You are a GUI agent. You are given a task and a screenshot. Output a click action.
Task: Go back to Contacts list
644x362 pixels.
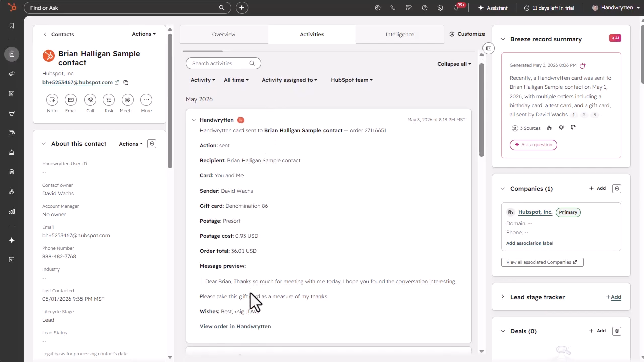click(59, 34)
